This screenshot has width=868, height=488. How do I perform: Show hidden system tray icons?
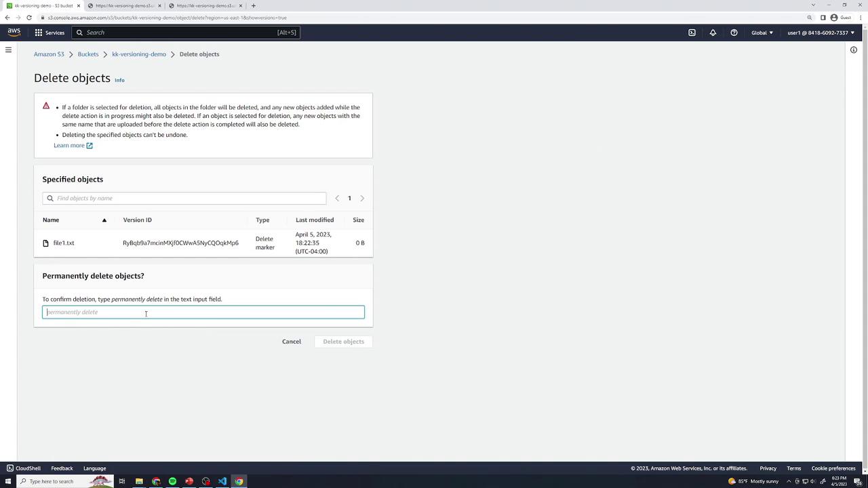[789, 481]
